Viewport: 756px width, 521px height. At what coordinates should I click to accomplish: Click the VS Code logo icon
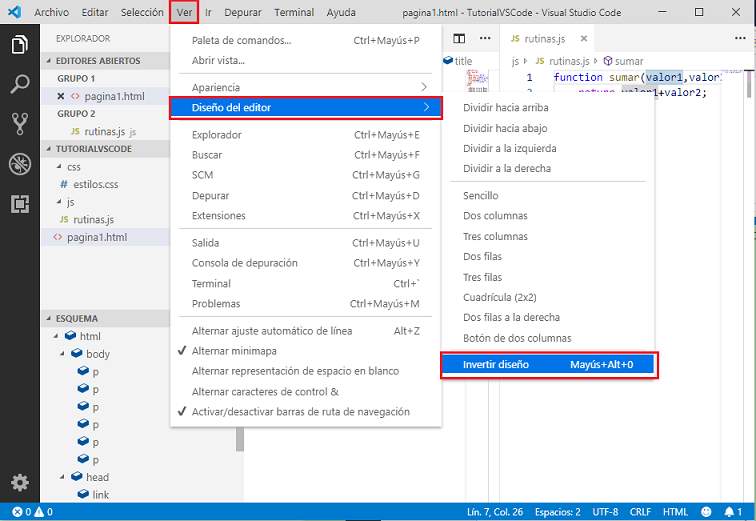14,12
